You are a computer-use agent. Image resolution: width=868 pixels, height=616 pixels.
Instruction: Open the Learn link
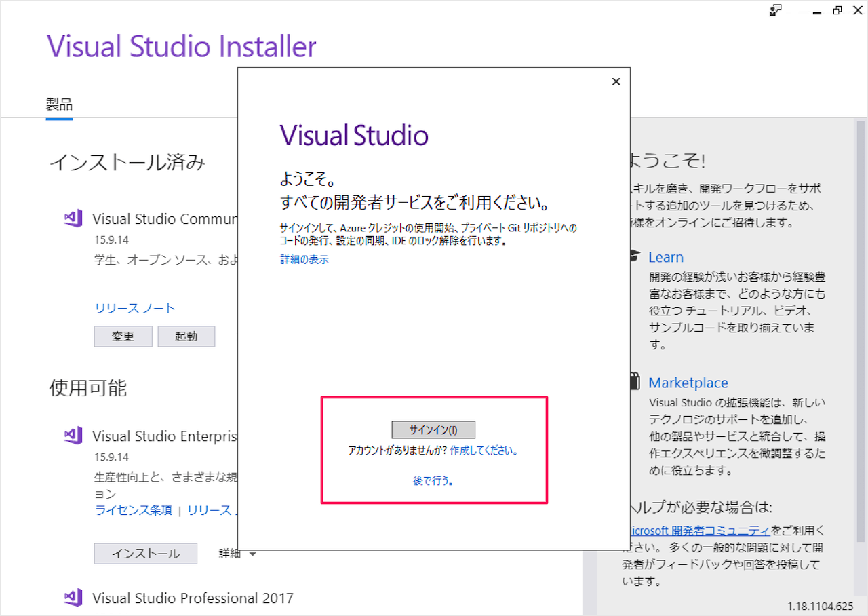666,257
